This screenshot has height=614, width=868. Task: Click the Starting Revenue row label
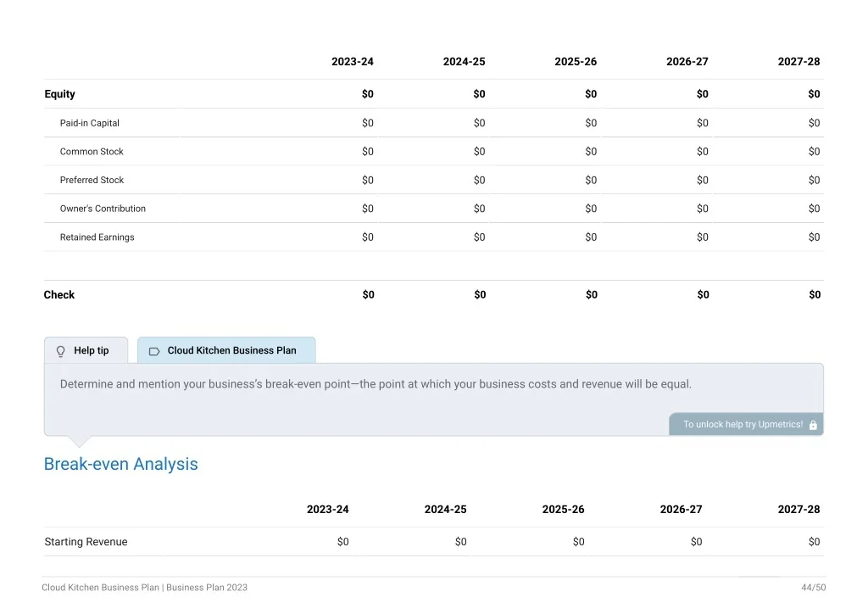tap(86, 541)
